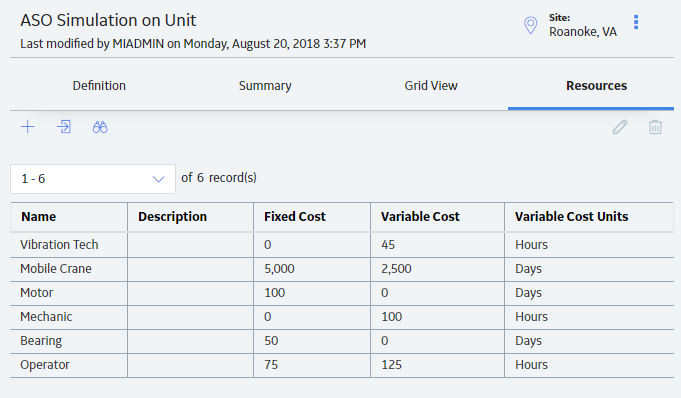
Task: Click the site location pin icon
Action: [530, 25]
